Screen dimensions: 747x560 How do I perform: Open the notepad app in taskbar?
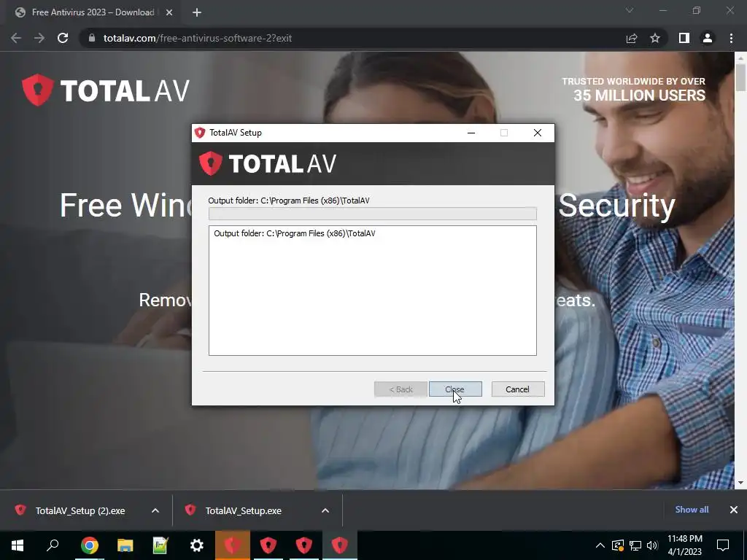160,545
